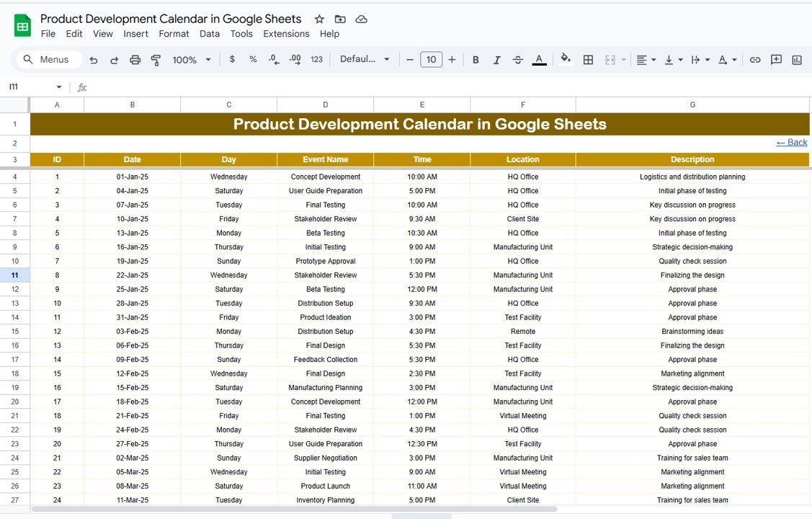Click the Print icon in toolbar
This screenshot has width=812, height=519.
pos(135,60)
